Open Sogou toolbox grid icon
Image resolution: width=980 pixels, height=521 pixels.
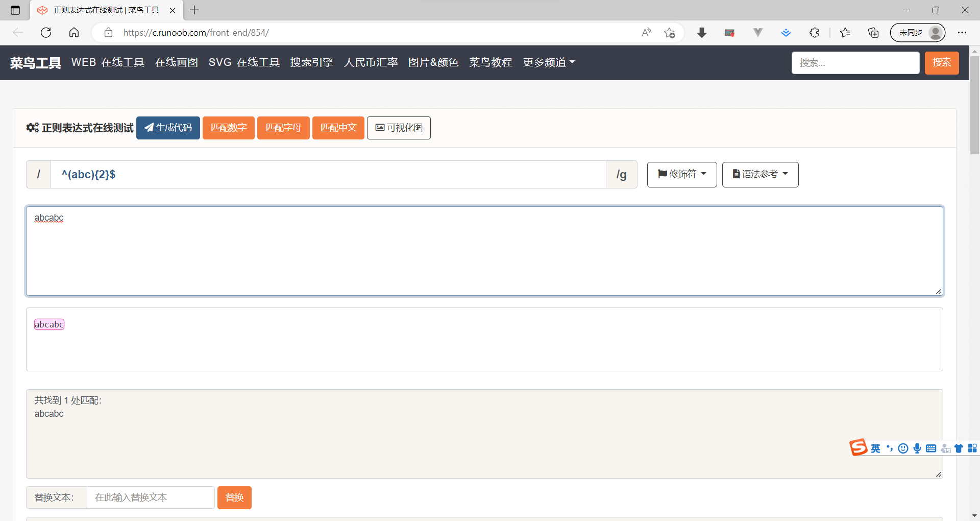pyautogui.click(x=972, y=448)
